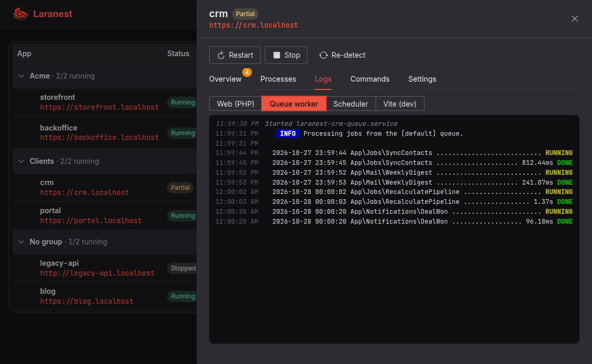Viewport: 592px width, 364px height.
Task: Click the Restart button
Action: (235, 55)
